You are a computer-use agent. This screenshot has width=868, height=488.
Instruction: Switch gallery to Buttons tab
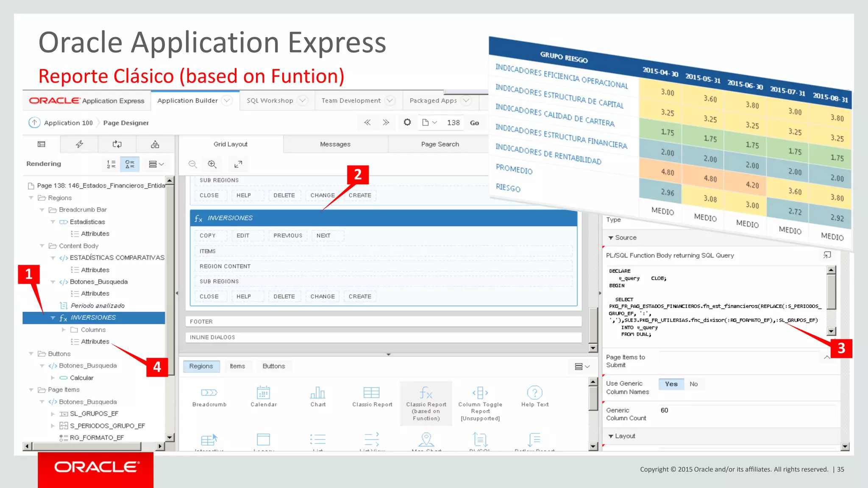click(x=274, y=366)
